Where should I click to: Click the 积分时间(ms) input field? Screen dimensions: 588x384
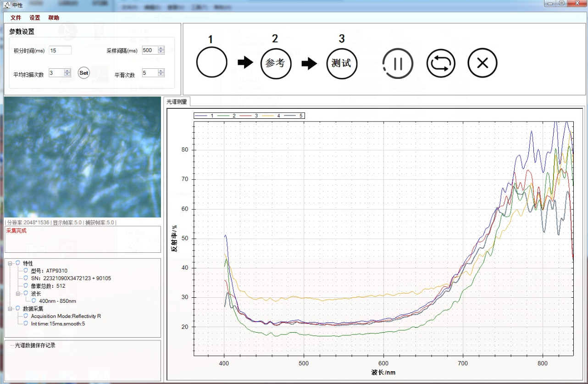pos(60,50)
